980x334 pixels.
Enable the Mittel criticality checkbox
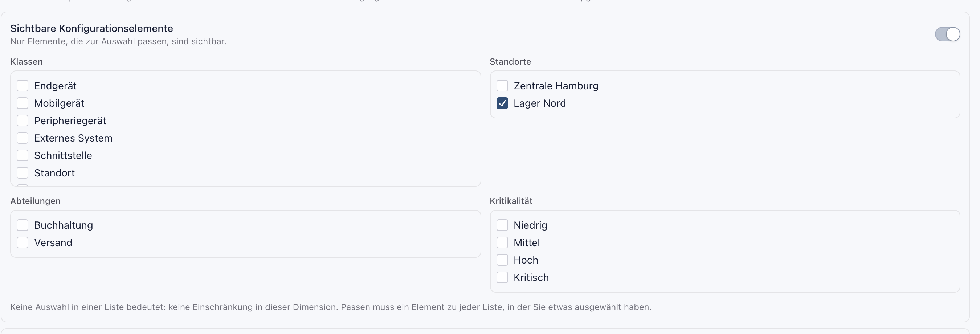tap(502, 243)
